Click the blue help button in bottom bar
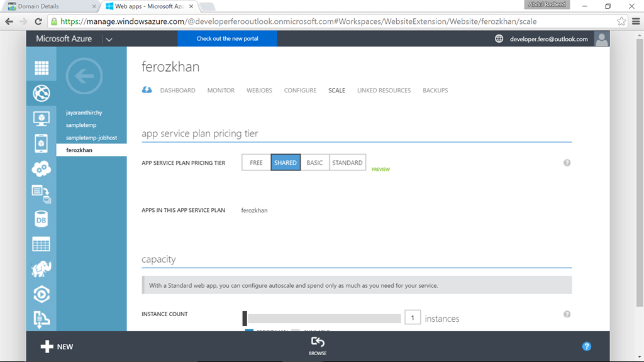Image resolution: width=644 pixels, height=362 pixels. click(x=587, y=346)
